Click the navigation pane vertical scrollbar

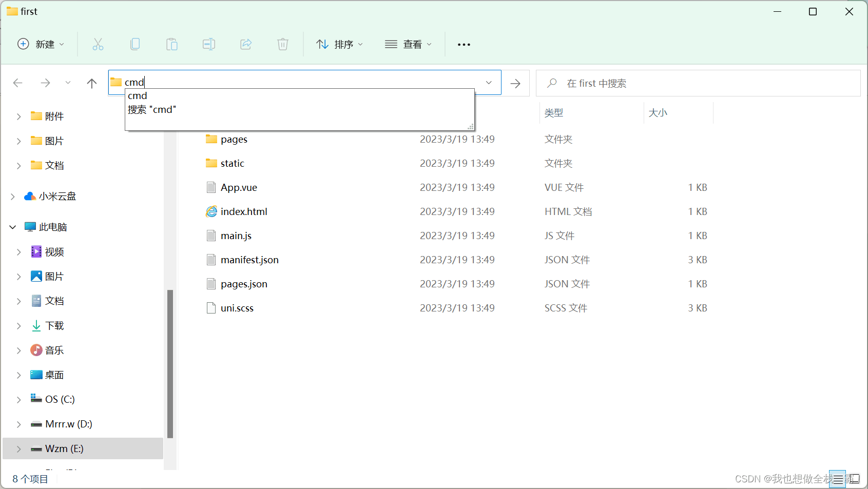[x=170, y=363]
